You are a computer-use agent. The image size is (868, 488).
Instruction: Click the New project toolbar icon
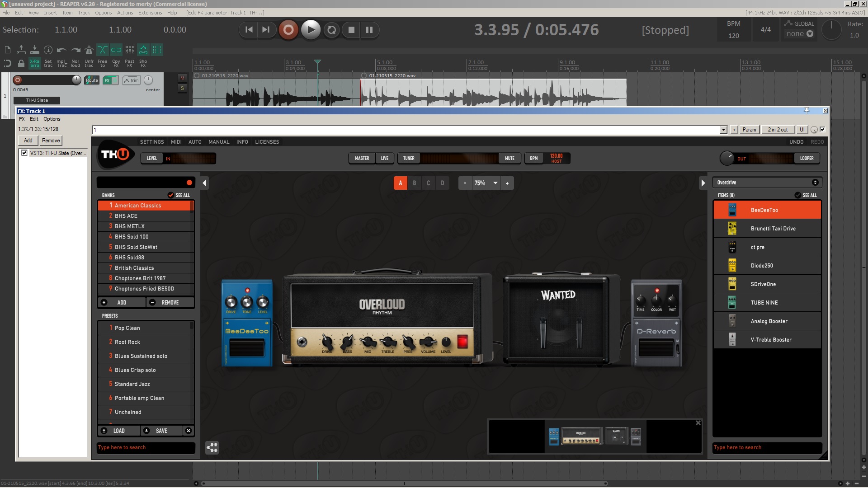(x=7, y=50)
